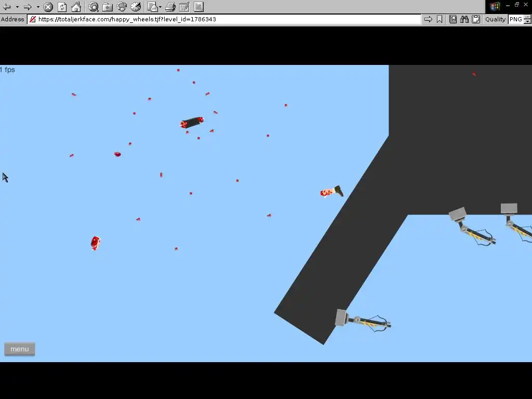The width and height of the screenshot is (532, 399).
Task: Bookmark the page with ribbon icon
Action: point(440,19)
